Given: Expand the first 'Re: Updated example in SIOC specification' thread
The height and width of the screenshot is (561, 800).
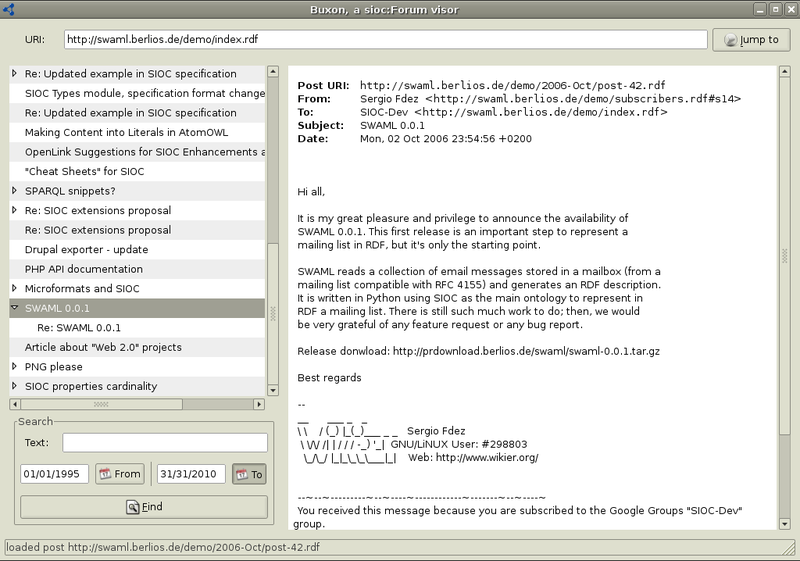Looking at the screenshot, I should [14, 73].
